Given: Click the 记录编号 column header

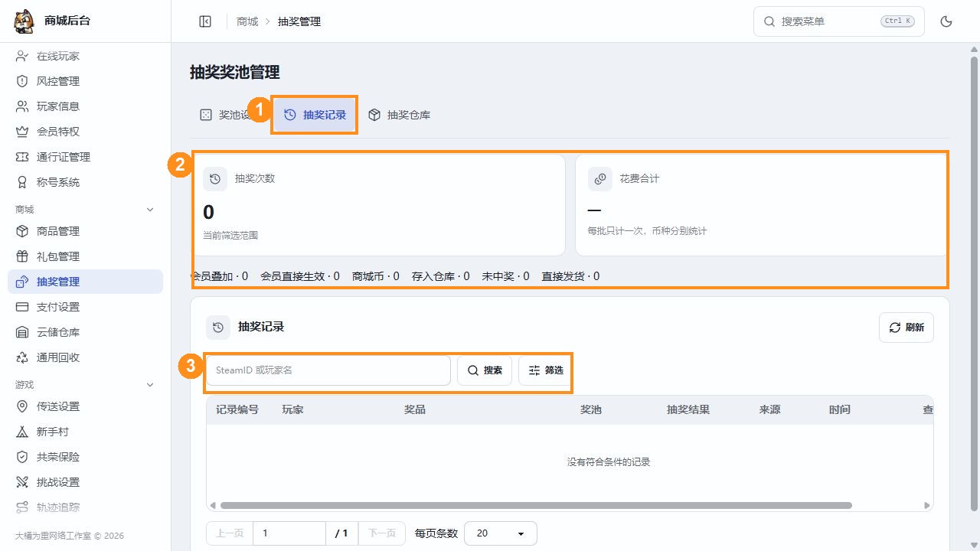Looking at the screenshot, I should (x=237, y=409).
